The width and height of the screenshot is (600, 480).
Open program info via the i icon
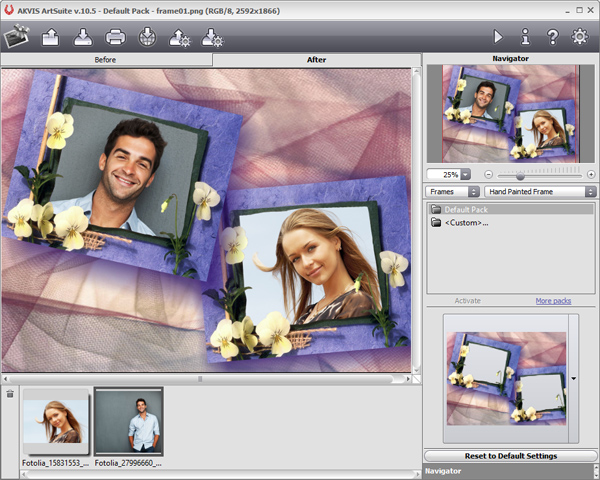[526, 37]
